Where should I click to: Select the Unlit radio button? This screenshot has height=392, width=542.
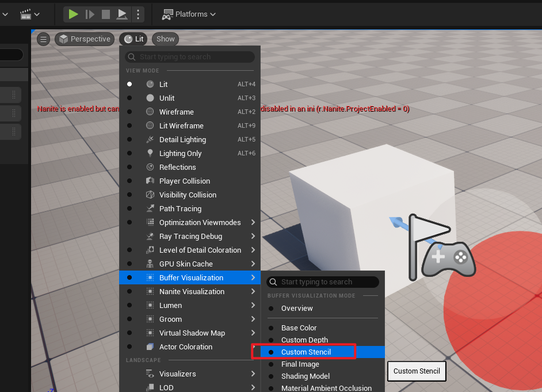(x=129, y=98)
